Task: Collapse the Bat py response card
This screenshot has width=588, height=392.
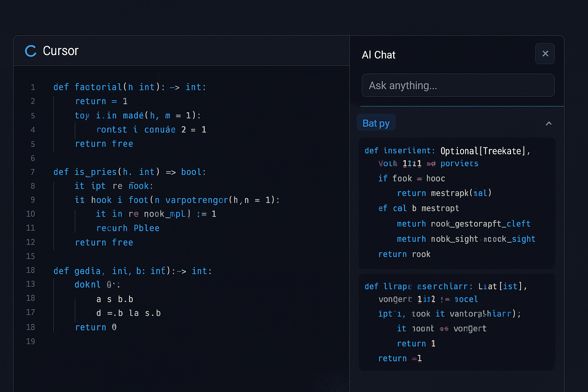Action: [x=549, y=123]
